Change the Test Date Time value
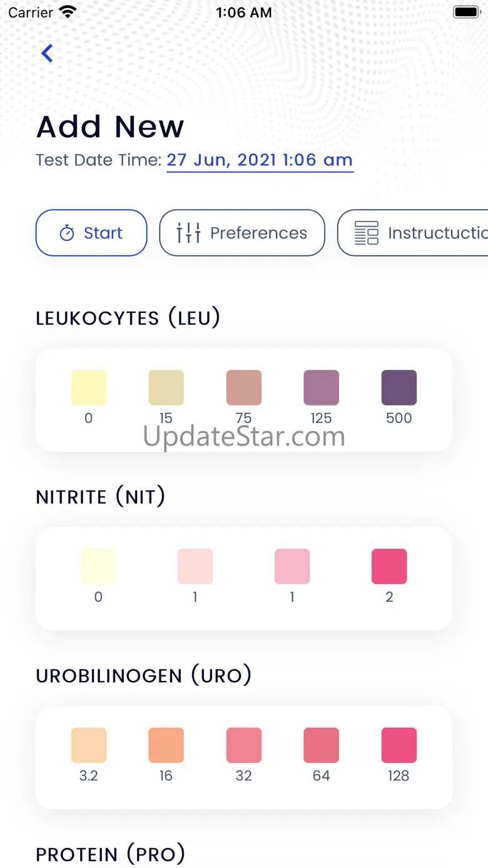Screen dimensions: 488x868 pos(260,160)
